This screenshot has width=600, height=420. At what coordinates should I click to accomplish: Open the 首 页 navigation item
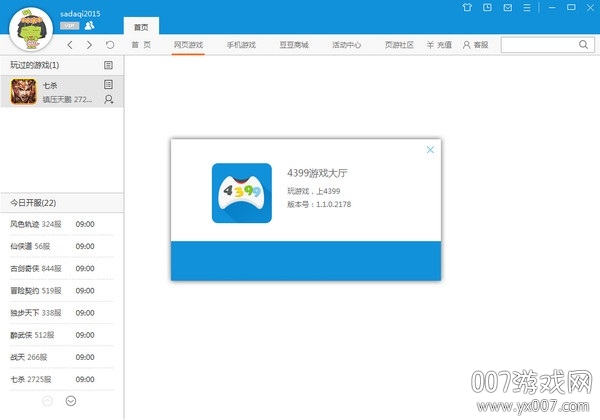click(141, 45)
